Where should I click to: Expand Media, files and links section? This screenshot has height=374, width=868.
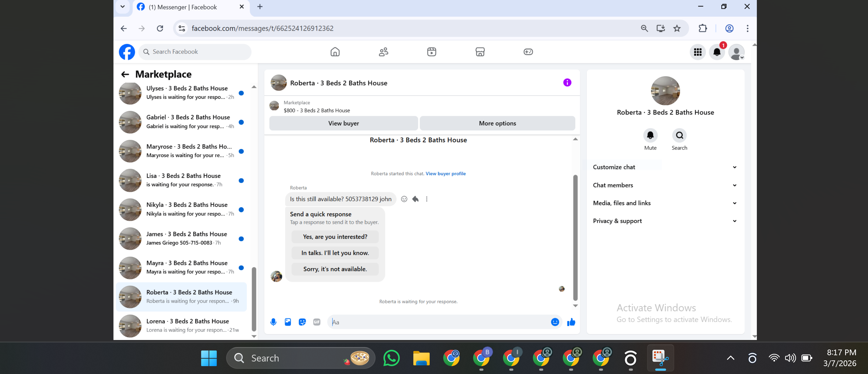click(x=665, y=203)
